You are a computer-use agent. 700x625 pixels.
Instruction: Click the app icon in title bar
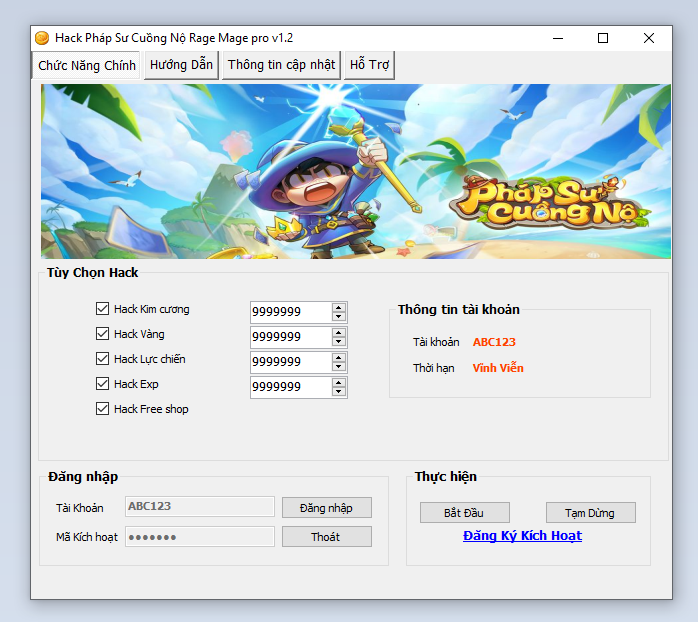pos(42,38)
